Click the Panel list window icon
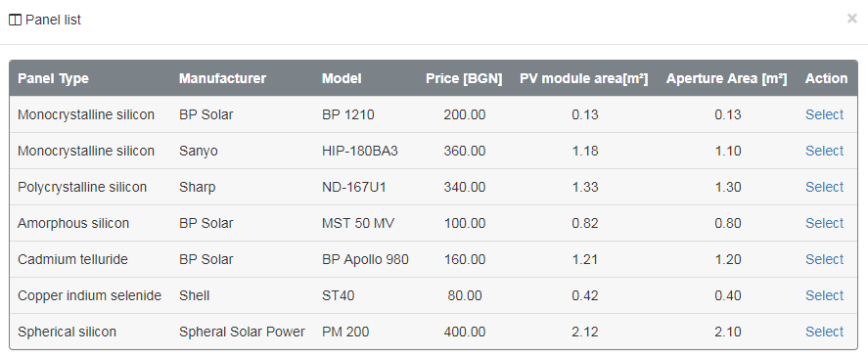 pos(15,21)
